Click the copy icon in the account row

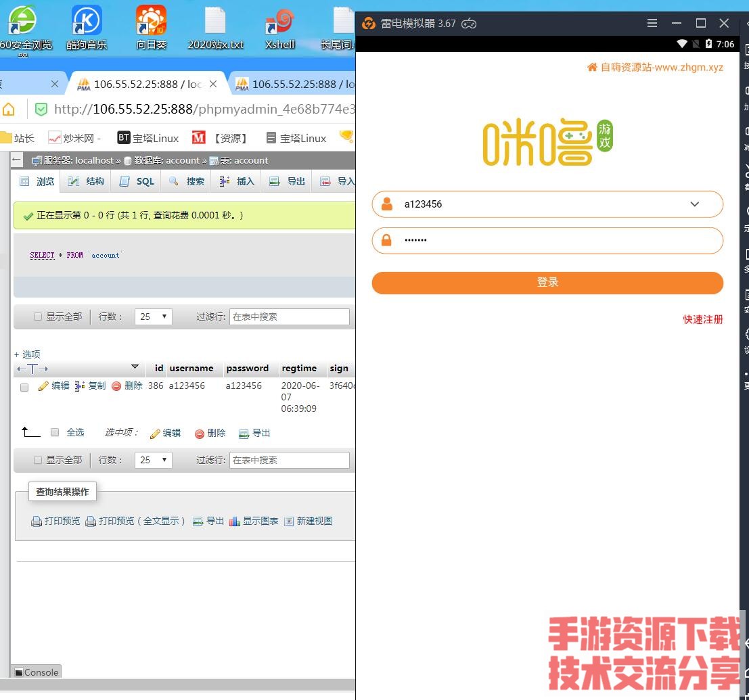point(80,386)
